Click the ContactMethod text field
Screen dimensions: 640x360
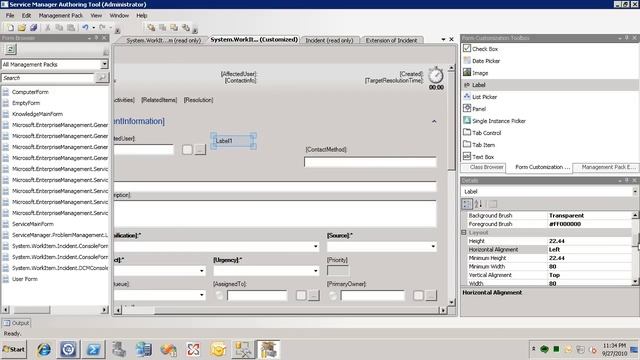coord(370,162)
